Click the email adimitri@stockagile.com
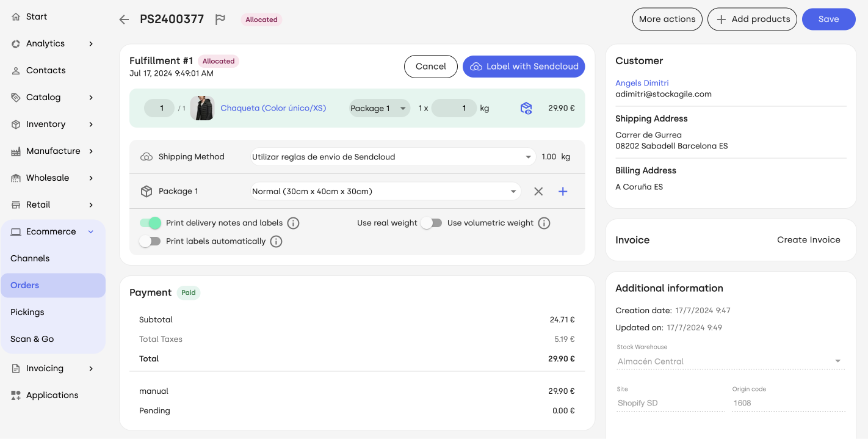The height and width of the screenshot is (439, 868). (664, 94)
